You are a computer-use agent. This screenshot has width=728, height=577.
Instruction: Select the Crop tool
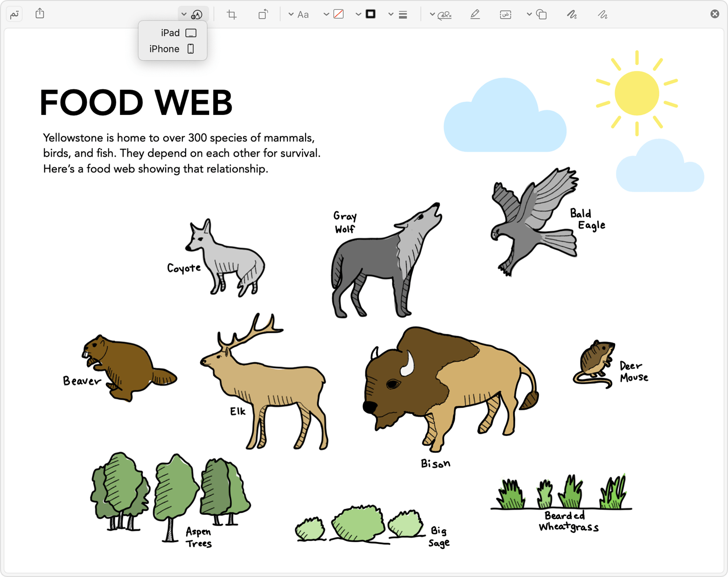[x=231, y=14]
